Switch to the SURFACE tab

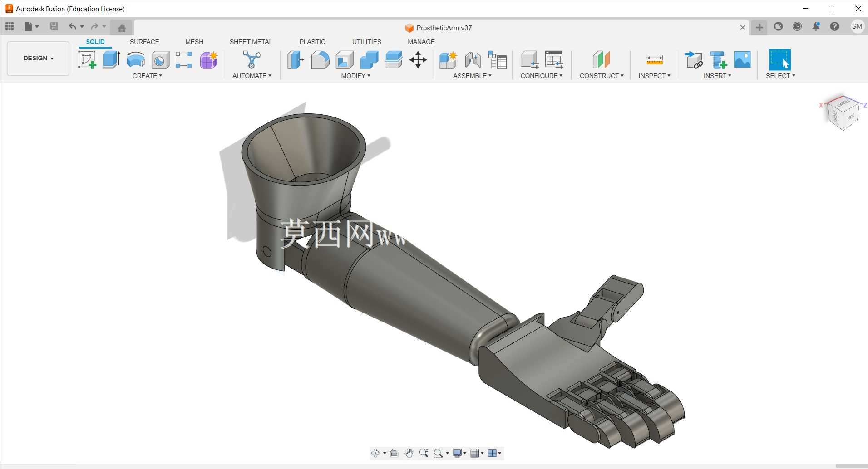point(144,42)
